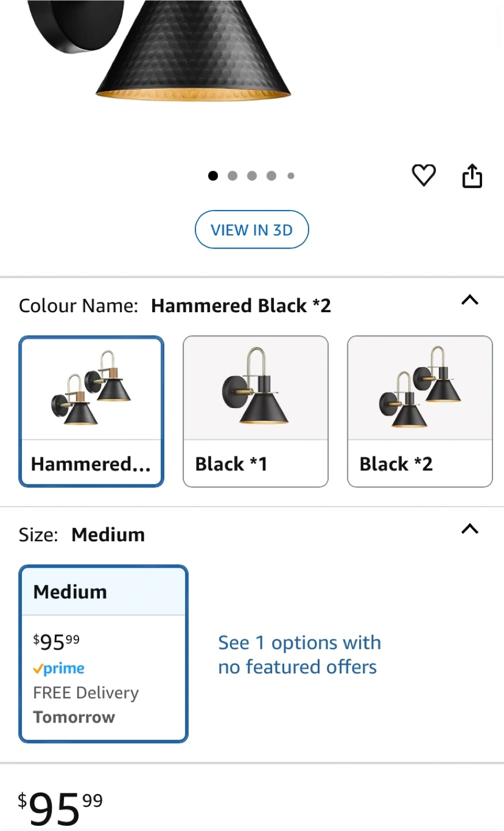Select the first active carousel dot
This screenshot has height=831, width=504.
213,175
